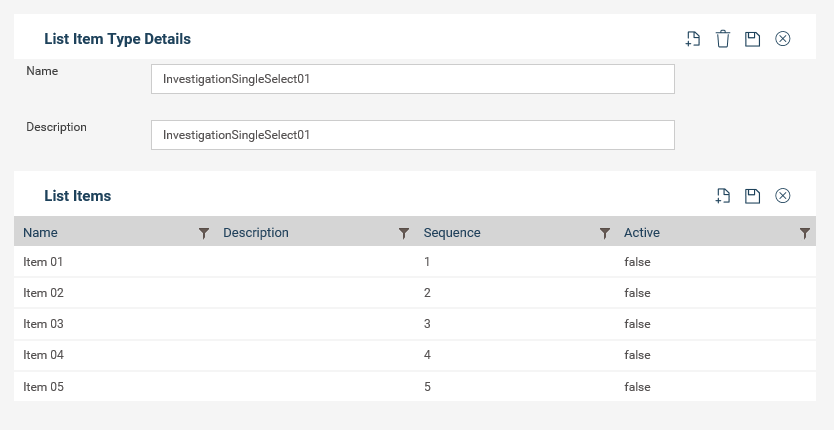This screenshot has height=430, width=834.
Task: Click the Description input field
Action: (413, 135)
